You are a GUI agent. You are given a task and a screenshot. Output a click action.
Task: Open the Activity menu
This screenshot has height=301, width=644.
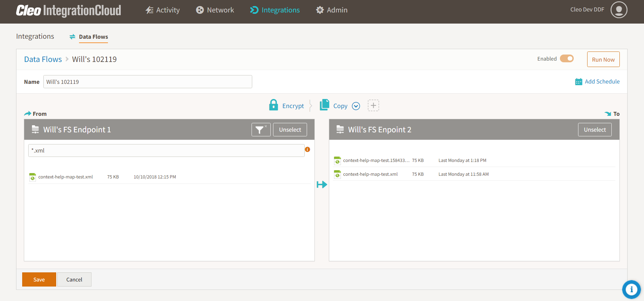point(163,10)
